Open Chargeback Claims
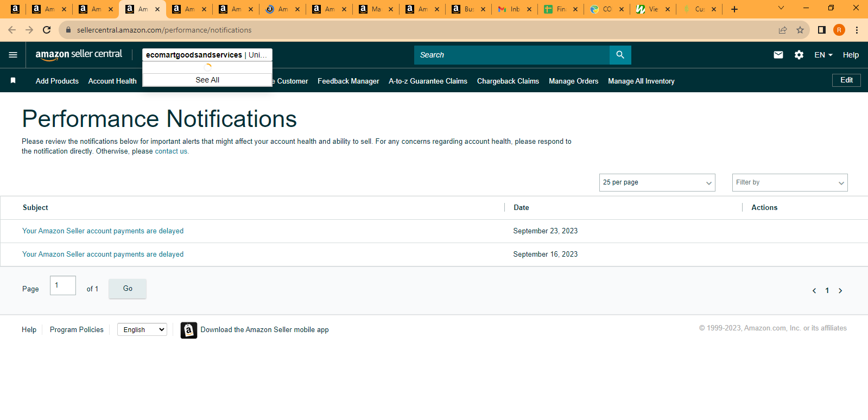The height and width of the screenshot is (420, 868). 508,81
